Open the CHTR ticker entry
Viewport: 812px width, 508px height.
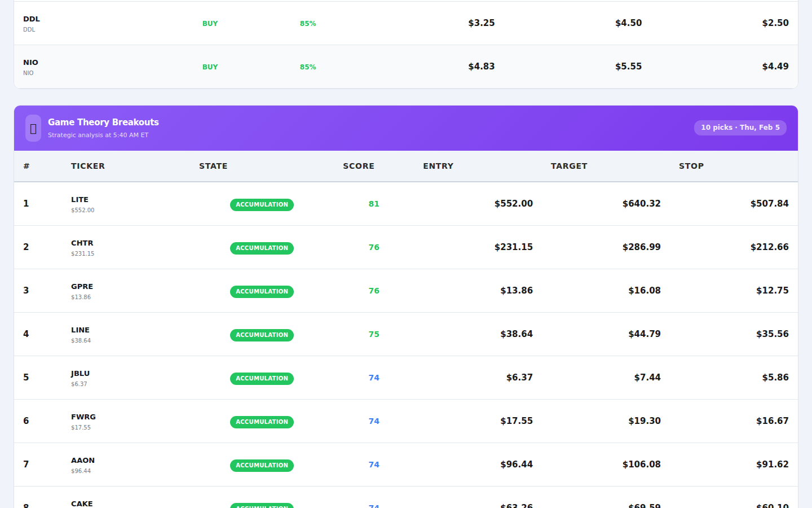click(x=82, y=243)
